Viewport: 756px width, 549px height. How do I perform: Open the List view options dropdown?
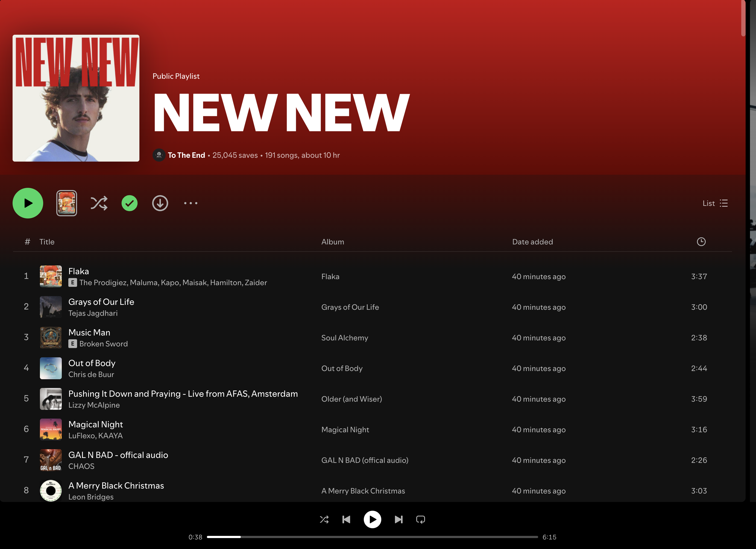tap(715, 203)
